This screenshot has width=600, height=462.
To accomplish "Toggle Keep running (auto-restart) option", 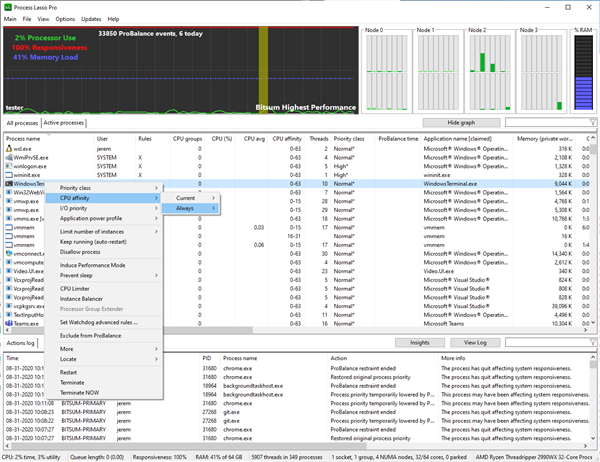I will tap(94, 241).
